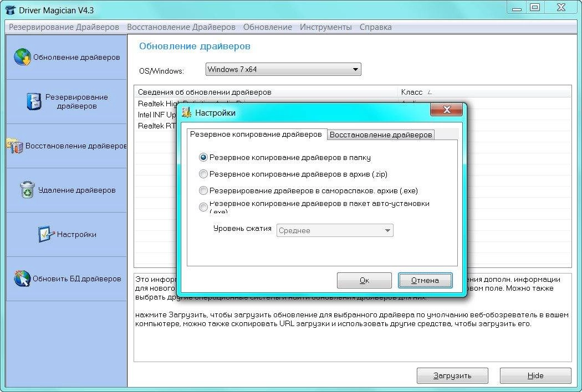Close the Настройки dialog

tap(447, 110)
